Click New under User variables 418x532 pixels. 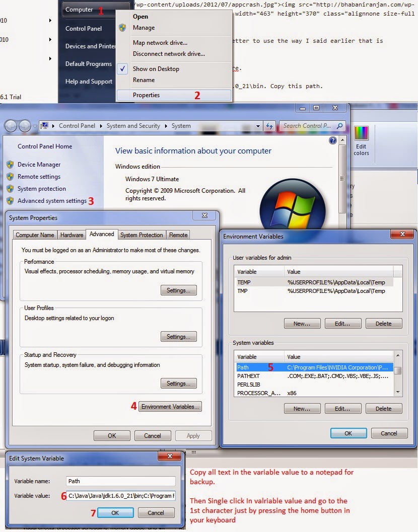[302, 324]
